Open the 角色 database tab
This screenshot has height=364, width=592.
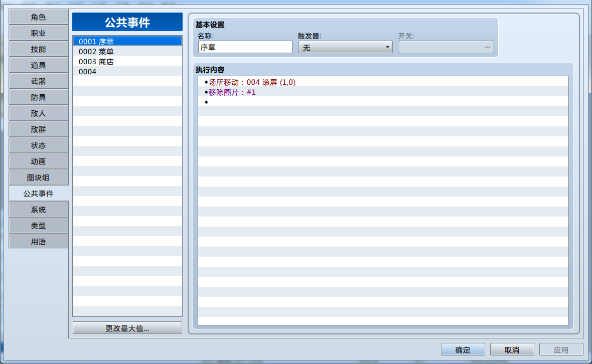39,17
